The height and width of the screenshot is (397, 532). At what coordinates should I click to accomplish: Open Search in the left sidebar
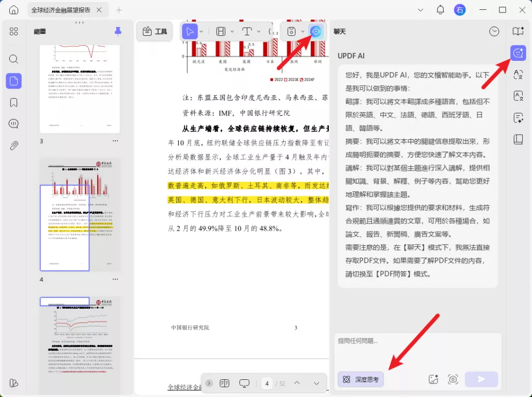pyautogui.click(x=14, y=60)
